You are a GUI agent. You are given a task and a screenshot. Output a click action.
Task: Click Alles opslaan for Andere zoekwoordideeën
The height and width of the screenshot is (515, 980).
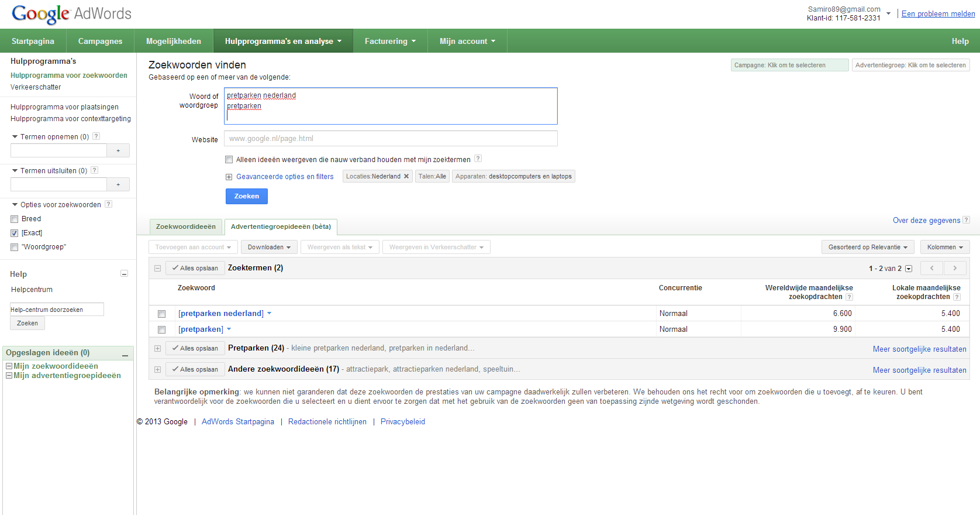[x=195, y=369]
